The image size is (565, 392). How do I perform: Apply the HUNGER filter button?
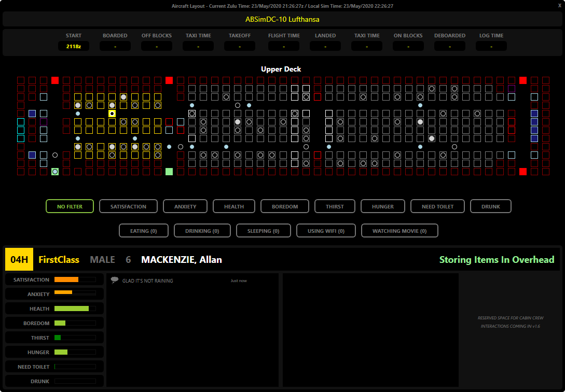[383, 206]
